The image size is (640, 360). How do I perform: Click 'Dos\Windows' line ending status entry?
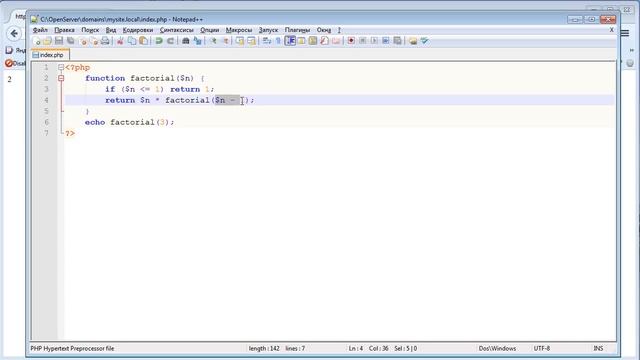(x=497, y=349)
